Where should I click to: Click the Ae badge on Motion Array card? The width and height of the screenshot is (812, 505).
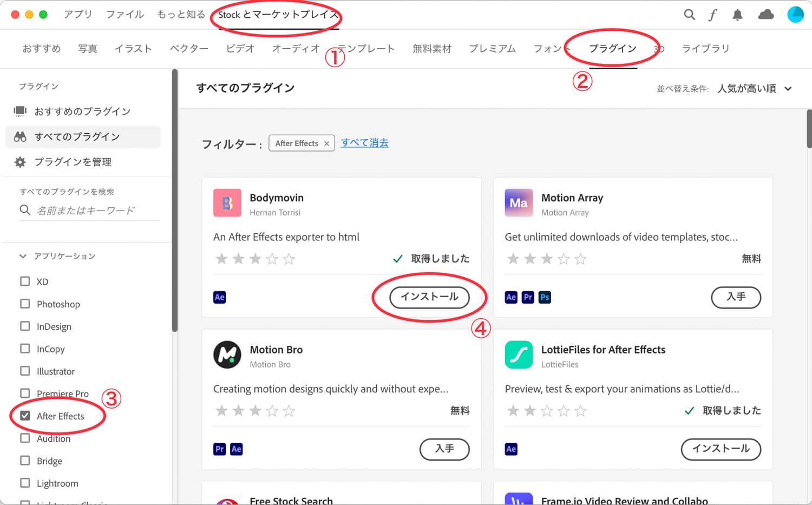tap(511, 297)
